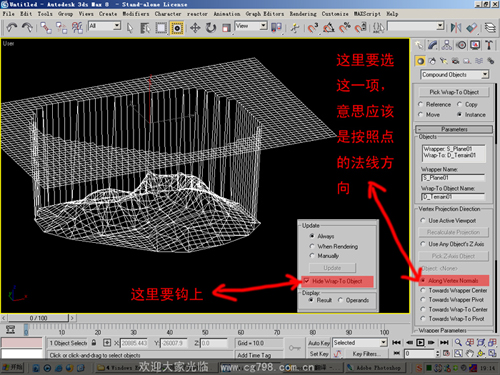The width and height of the screenshot is (500, 375).
Task: Toggle the Percent Snap icon
Action: pyautogui.click(x=345, y=28)
